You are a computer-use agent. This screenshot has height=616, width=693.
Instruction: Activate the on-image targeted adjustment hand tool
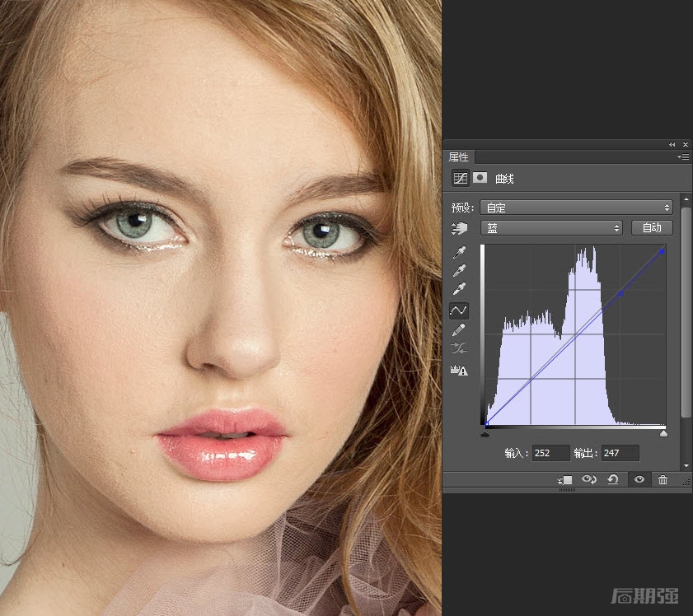coord(459,228)
